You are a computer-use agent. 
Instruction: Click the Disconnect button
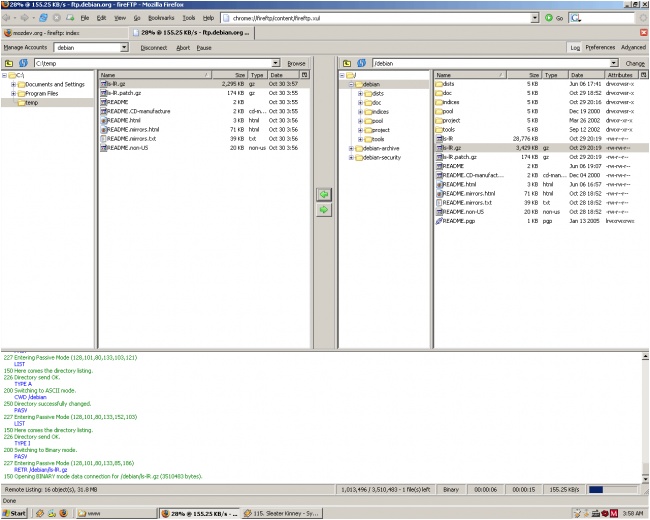(154, 48)
